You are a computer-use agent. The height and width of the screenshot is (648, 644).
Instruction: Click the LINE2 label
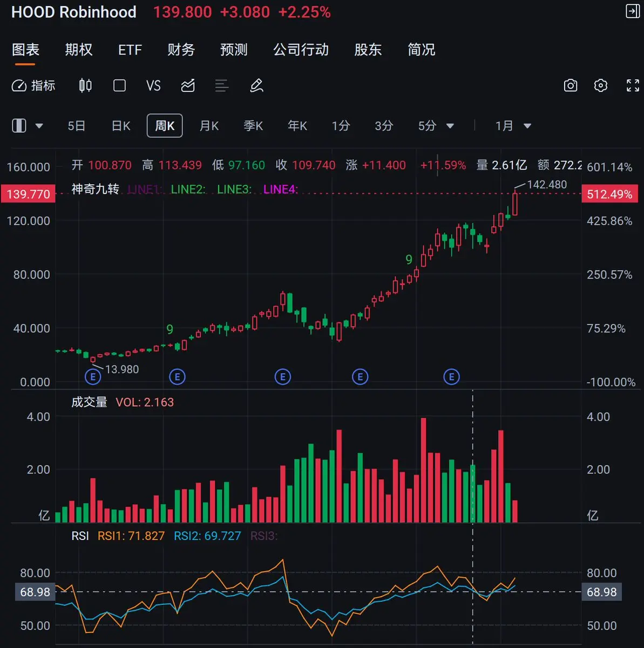188,189
